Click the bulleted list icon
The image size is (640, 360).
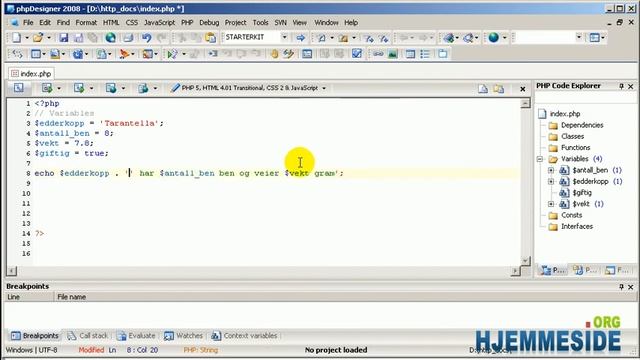pos(425,53)
